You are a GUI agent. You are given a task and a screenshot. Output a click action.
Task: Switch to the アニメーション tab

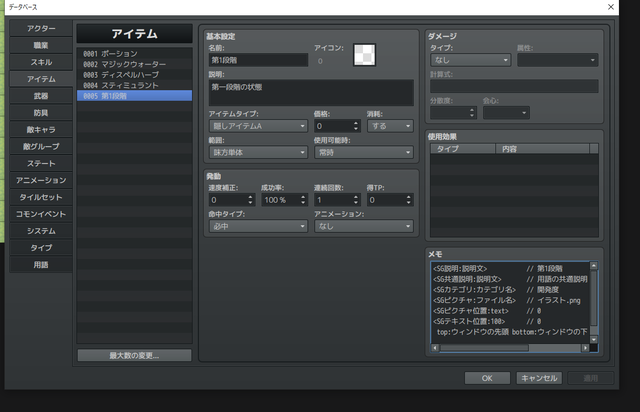[x=41, y=180]
